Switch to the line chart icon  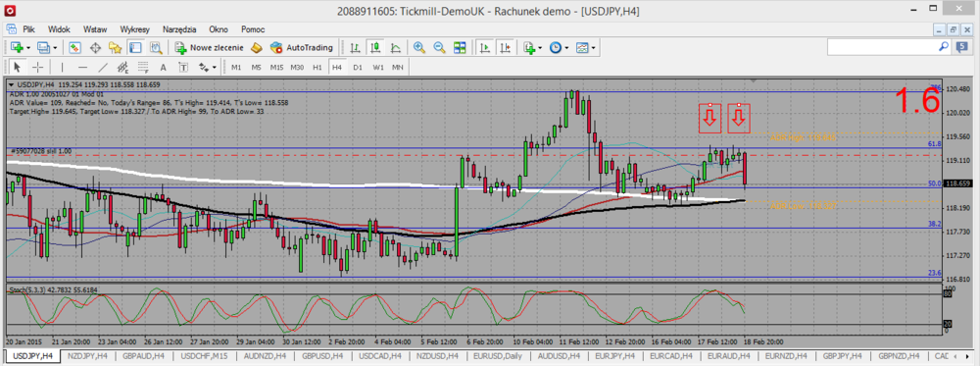(x=396, y=47)
